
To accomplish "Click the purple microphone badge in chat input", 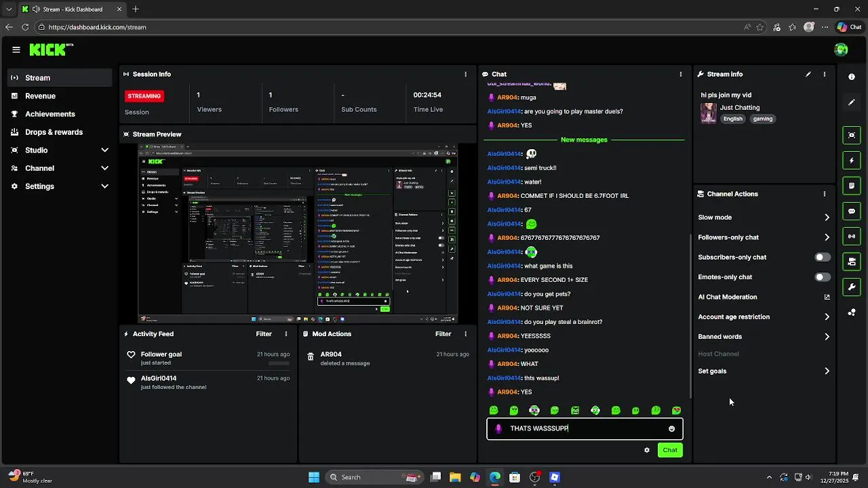I will [x=499, y=428].
